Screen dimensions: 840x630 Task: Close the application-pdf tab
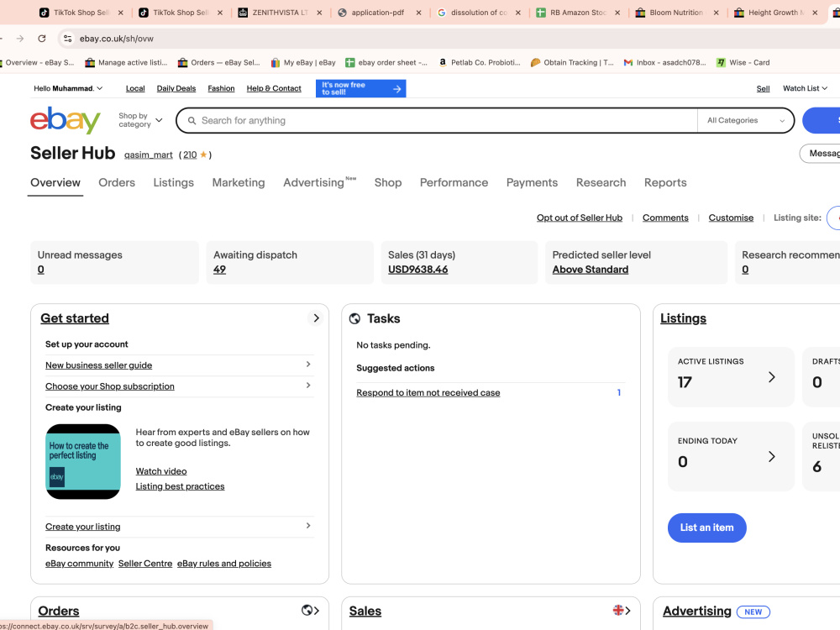419,13
